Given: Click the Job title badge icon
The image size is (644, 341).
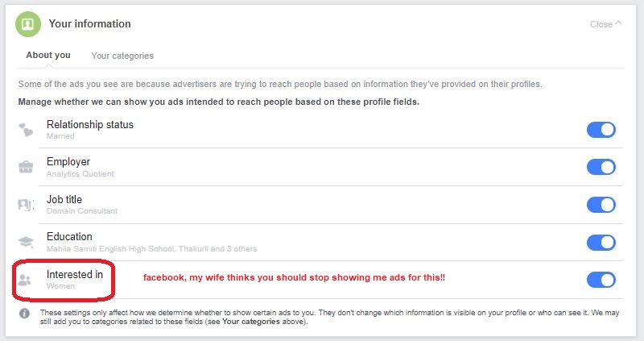Looking at the screenshot, I should click(26, 205).
